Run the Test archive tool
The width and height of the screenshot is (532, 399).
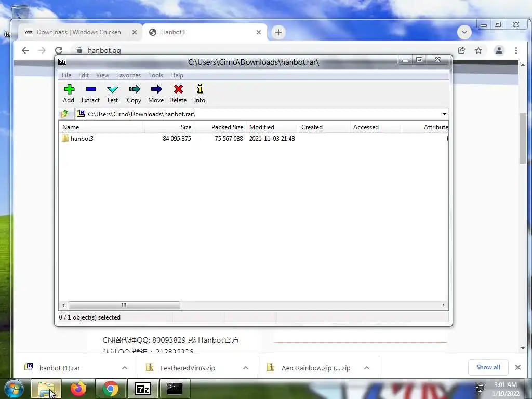pos(112,94)
